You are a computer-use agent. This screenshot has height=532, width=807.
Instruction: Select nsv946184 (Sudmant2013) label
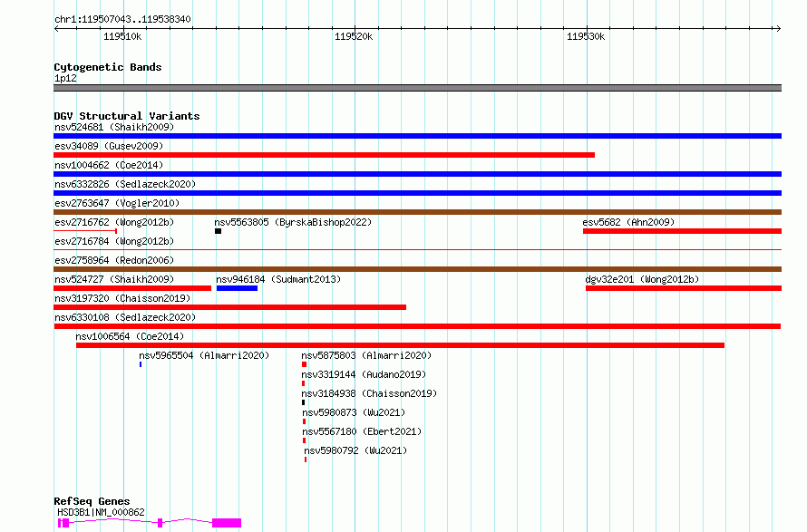pyautogui.click(x=278, y=279)
